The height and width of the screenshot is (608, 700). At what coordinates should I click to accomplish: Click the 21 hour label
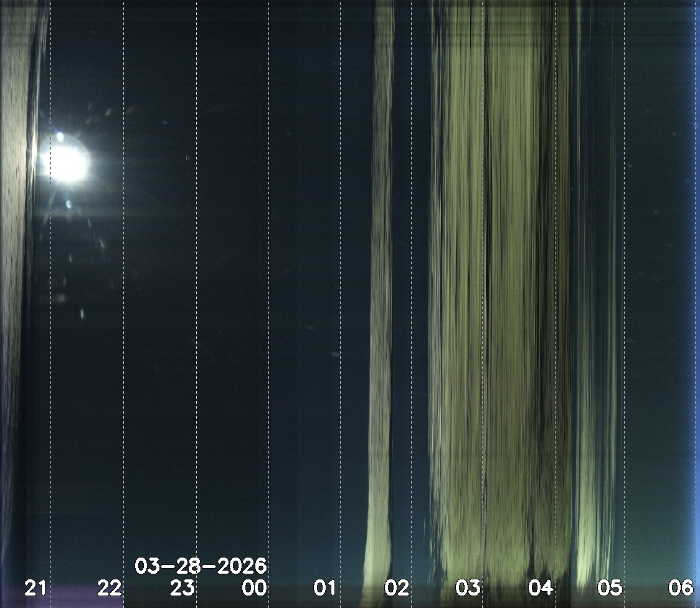(35, 587)
